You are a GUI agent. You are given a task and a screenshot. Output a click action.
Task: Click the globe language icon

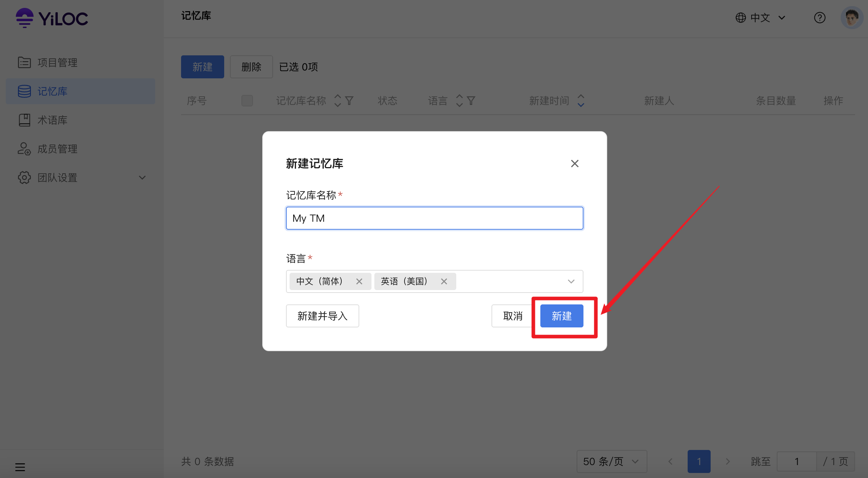tap(740, 18)
